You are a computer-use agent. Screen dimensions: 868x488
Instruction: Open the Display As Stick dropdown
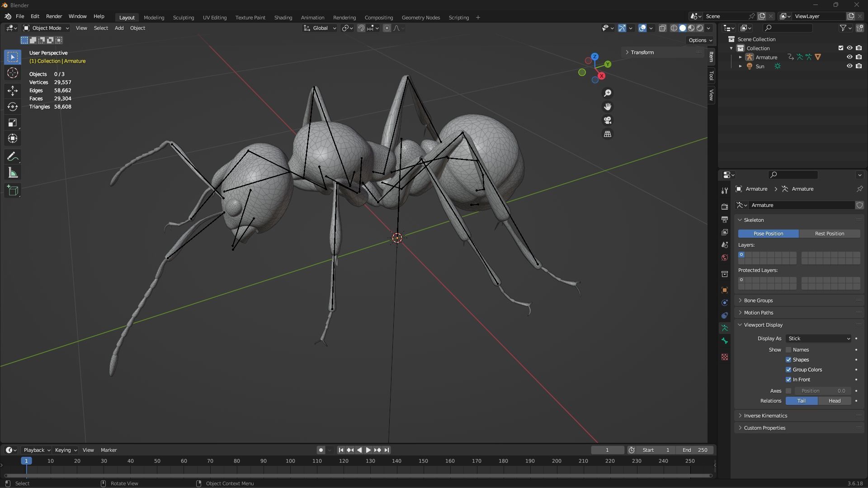(819, 338)
